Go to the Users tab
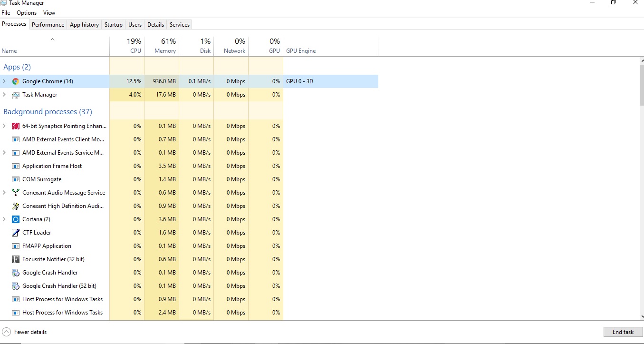 (135, 25)
